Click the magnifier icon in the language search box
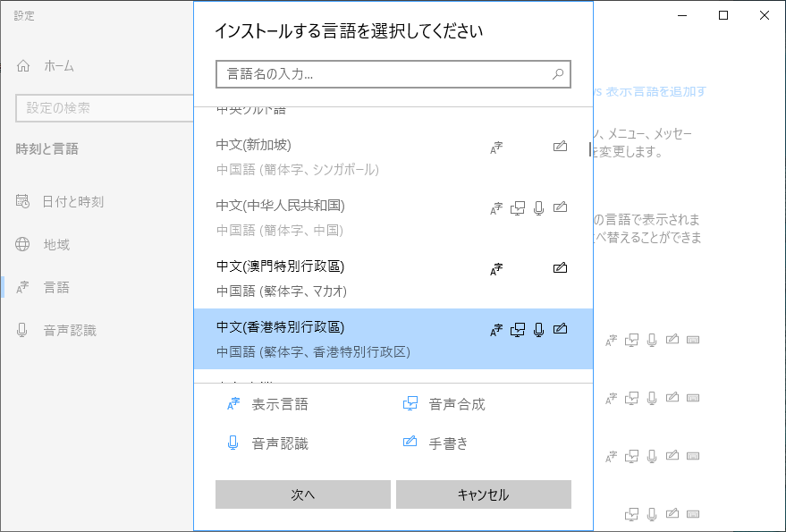Image resolution: width=786 pixels, height=532 pixels. pos(558,74)
